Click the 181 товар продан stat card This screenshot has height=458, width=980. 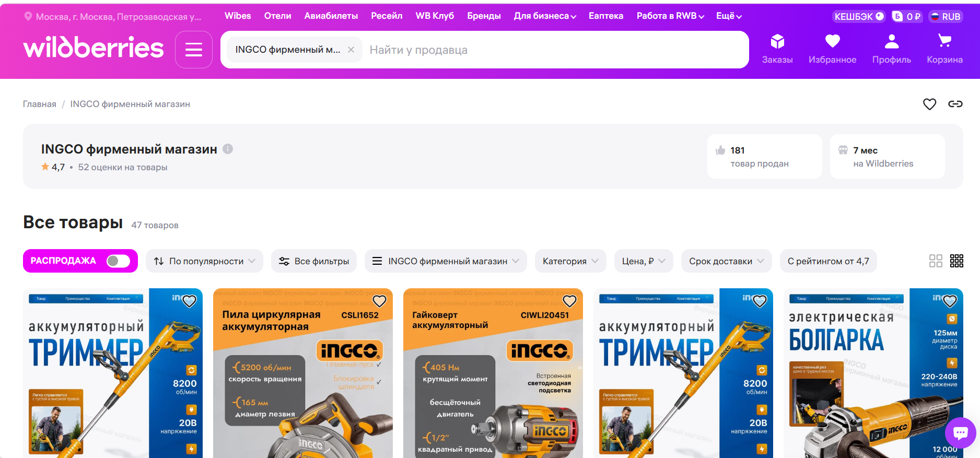point(765,157)
